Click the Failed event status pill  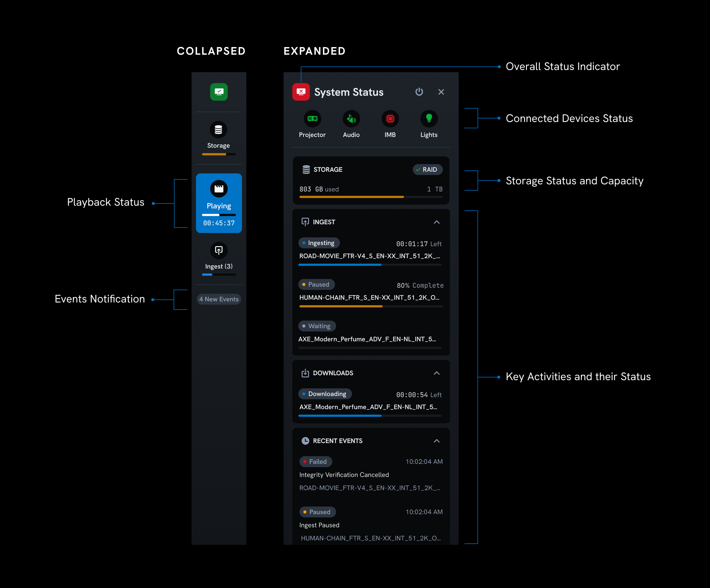coord(316,462)
